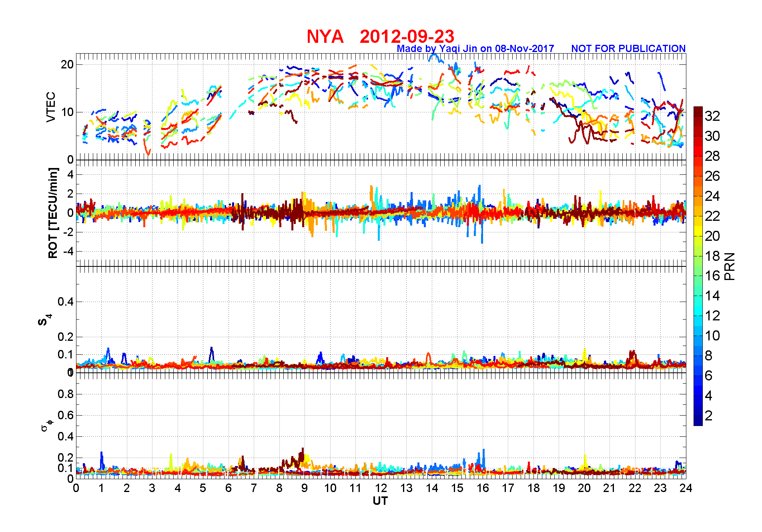This screenshot has width=762, height=532.
Task: Click UT axis hour label 3
Action: (x=152, y=488)
